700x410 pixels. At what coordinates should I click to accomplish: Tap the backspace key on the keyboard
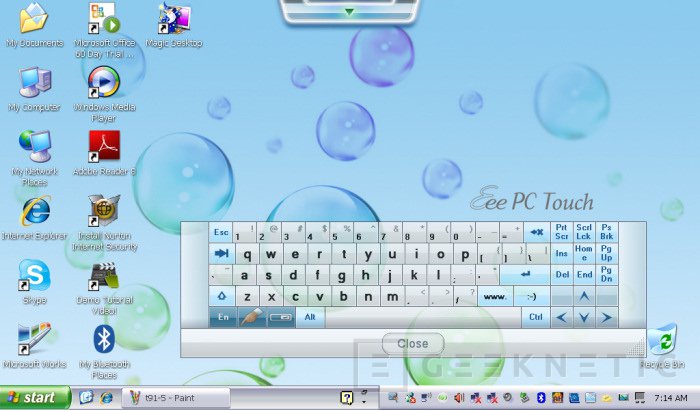pos(537,232)
